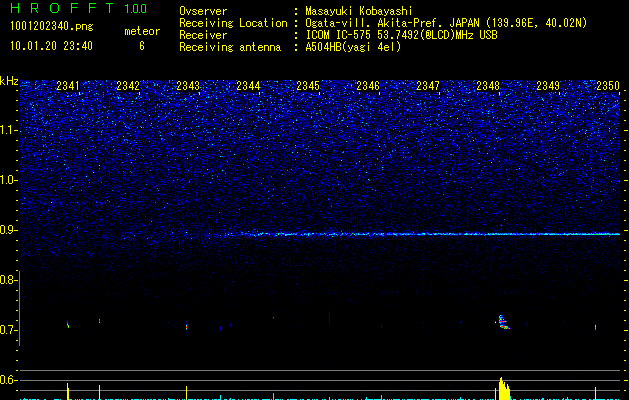The width and height of the screenshot is (629, 400).
Task: Click the small meteor echo below 2343
Action: pos(187,327)
